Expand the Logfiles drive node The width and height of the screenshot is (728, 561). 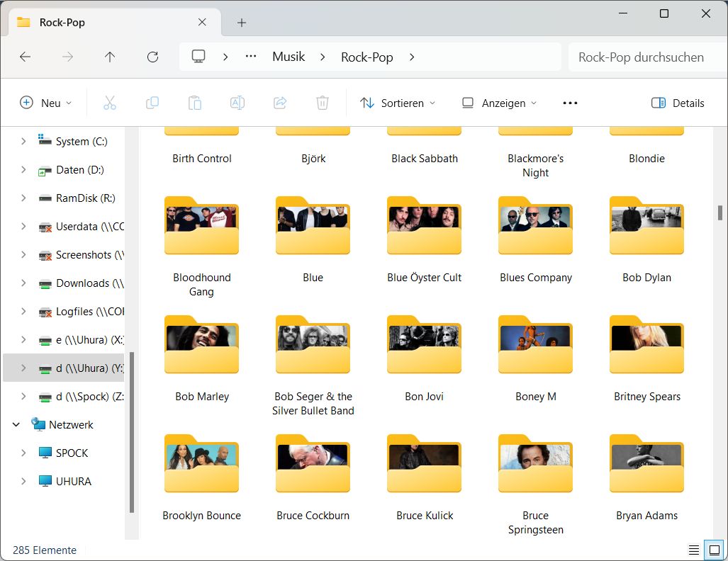pos(23,312)
